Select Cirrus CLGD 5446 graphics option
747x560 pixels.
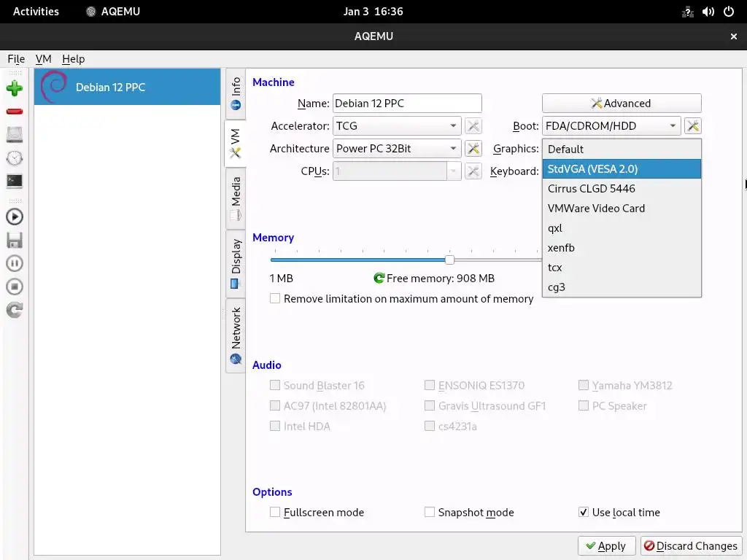coord(622,189)
